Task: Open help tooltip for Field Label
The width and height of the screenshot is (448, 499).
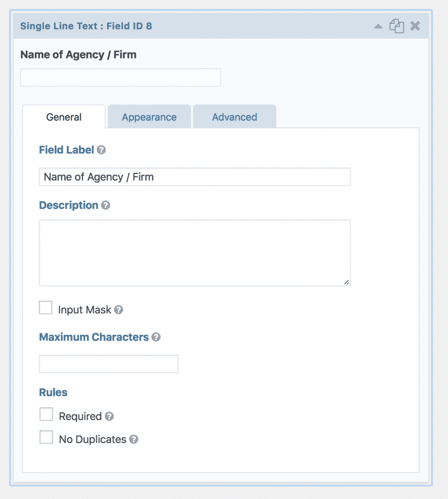Action: [101, 150]
